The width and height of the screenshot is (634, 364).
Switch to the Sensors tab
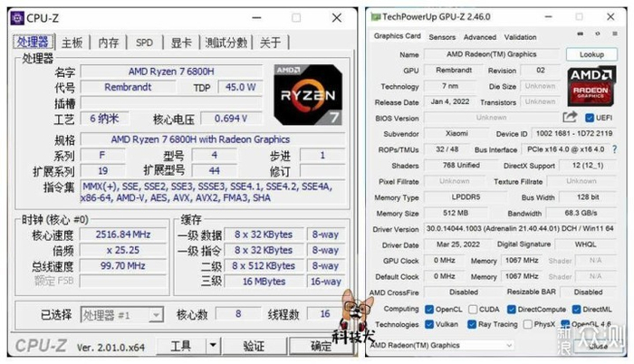click(x=442, y=37)
